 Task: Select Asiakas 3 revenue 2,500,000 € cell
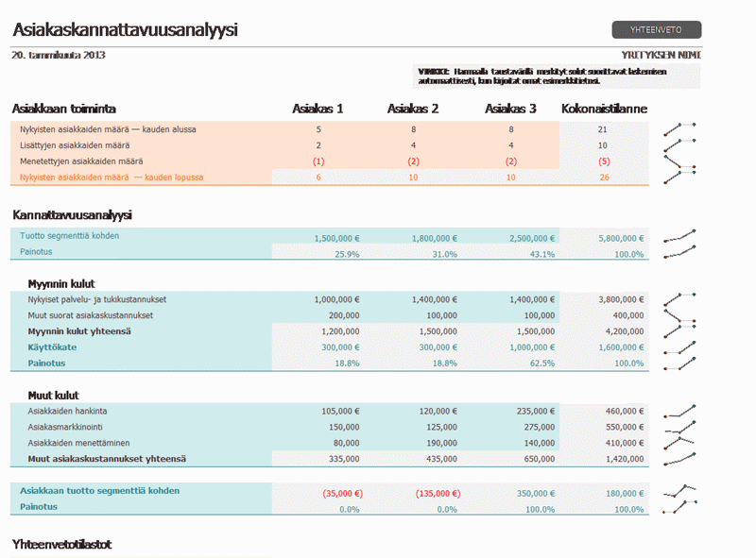click(x=532, y=238)
